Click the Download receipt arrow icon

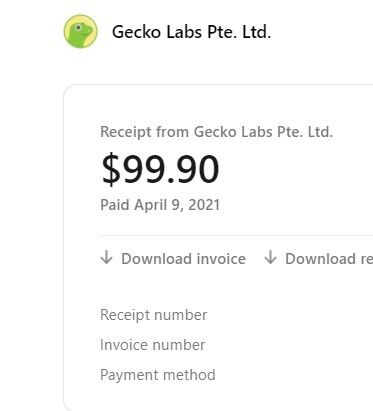click(x=270, y=258)
